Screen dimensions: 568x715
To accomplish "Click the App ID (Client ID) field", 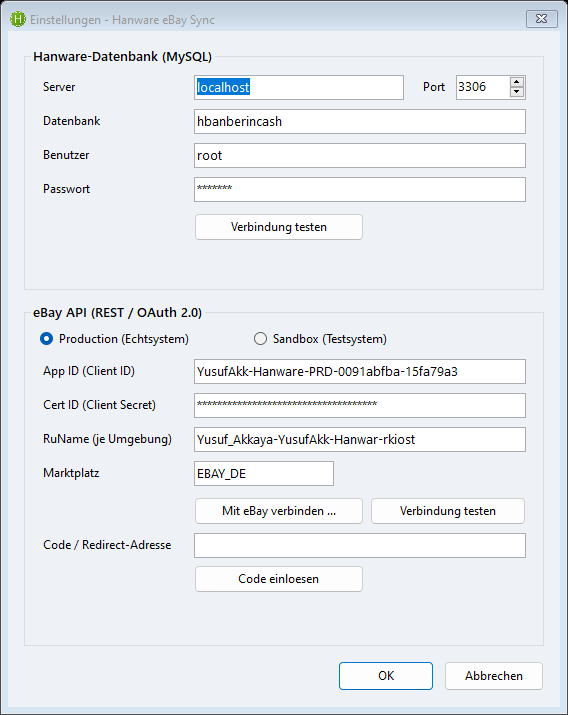I will 360,372.
